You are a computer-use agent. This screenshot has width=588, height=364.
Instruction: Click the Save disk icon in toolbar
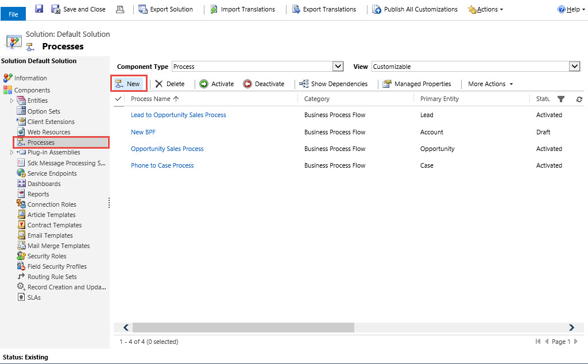pos(39,9)
